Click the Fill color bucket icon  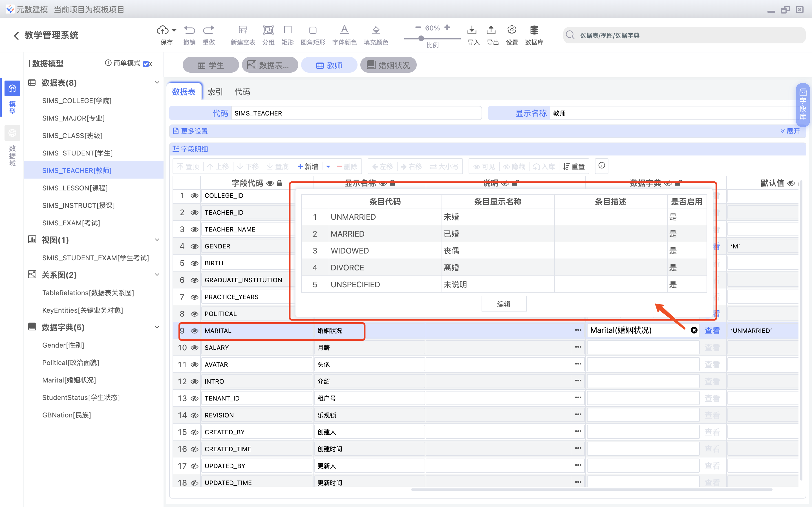click(x=376, y=30)
